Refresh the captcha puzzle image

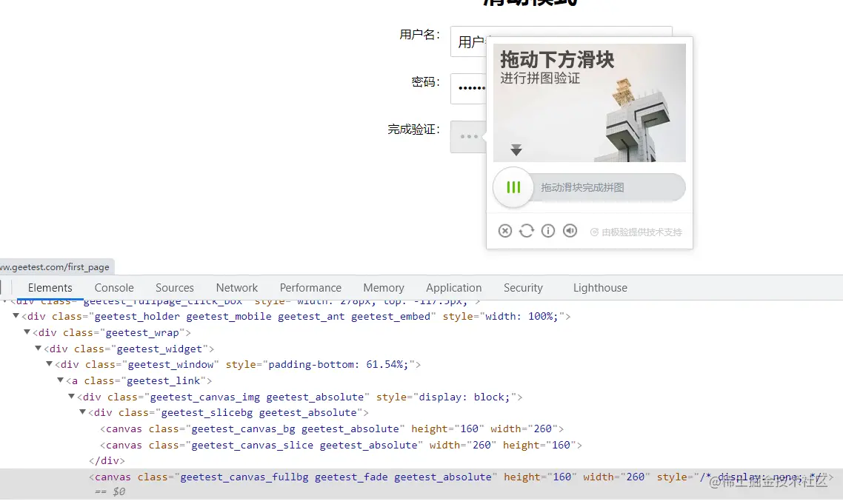pos(526,230)
